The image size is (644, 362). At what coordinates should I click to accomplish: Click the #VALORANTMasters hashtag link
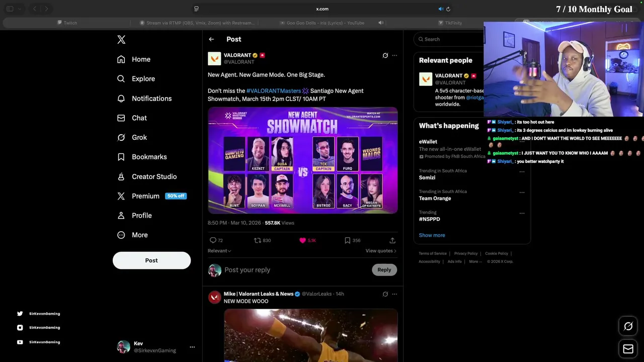(x=274, y=91)
